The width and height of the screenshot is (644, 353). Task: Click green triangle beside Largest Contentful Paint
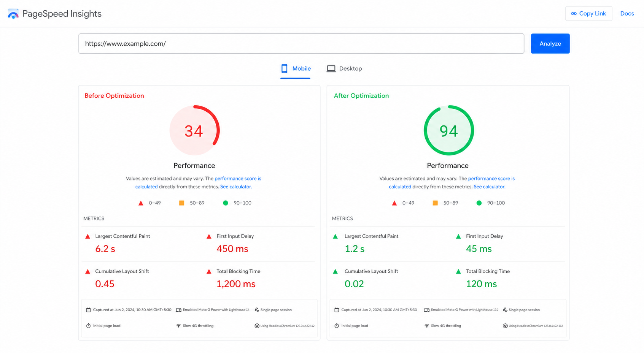click(336, 236)
